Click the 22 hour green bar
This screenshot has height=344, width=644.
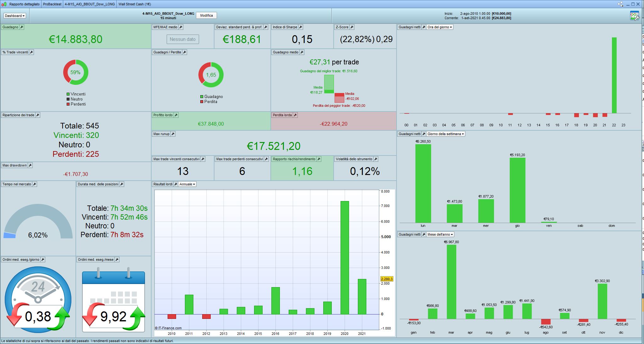tap(614, 75)
